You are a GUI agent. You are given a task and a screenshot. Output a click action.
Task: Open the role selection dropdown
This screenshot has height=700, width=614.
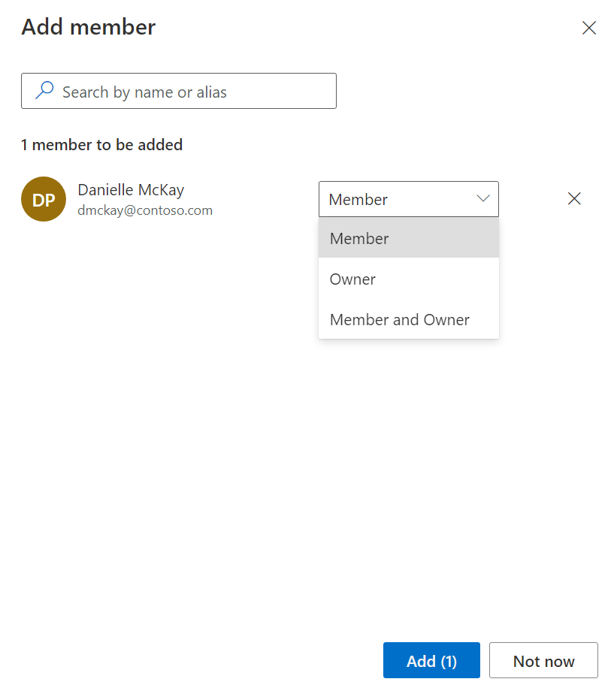point(408,198)
